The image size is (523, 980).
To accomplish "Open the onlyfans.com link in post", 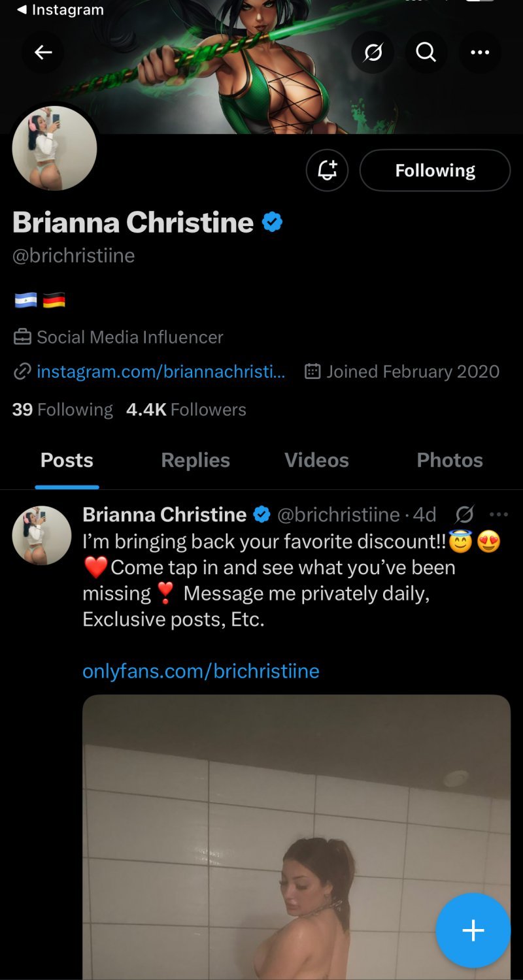I will 201,671.
